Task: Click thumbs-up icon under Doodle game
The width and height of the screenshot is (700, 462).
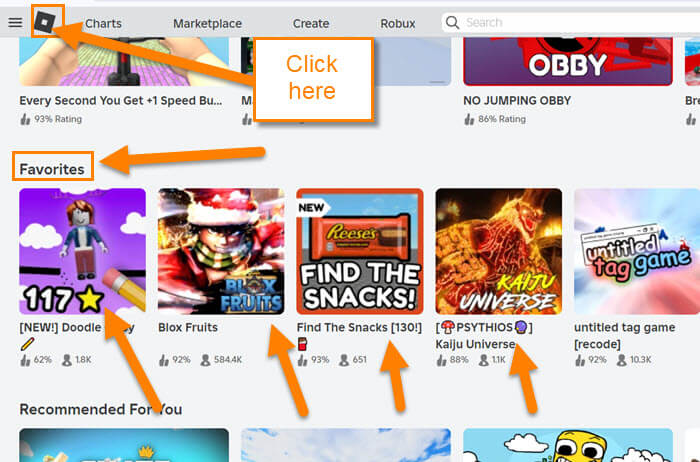Action: [x=25, y=360]
